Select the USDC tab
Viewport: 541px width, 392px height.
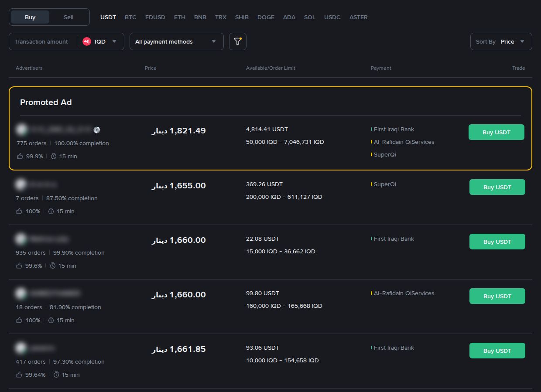pos(332,17)
